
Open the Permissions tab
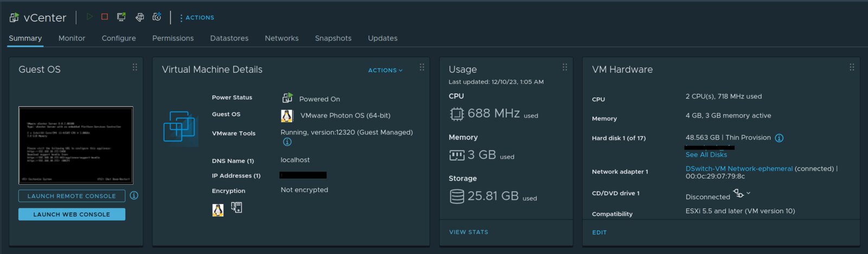[x=173, y=39]
